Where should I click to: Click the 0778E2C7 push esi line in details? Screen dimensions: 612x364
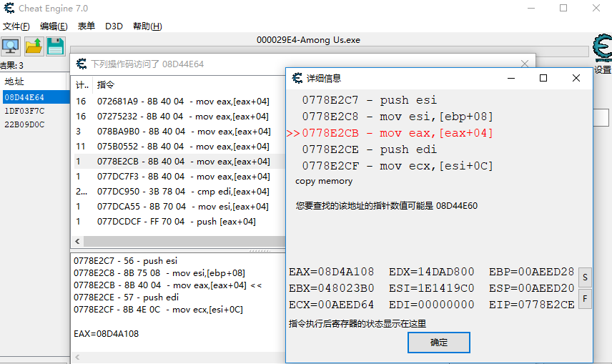369,100
